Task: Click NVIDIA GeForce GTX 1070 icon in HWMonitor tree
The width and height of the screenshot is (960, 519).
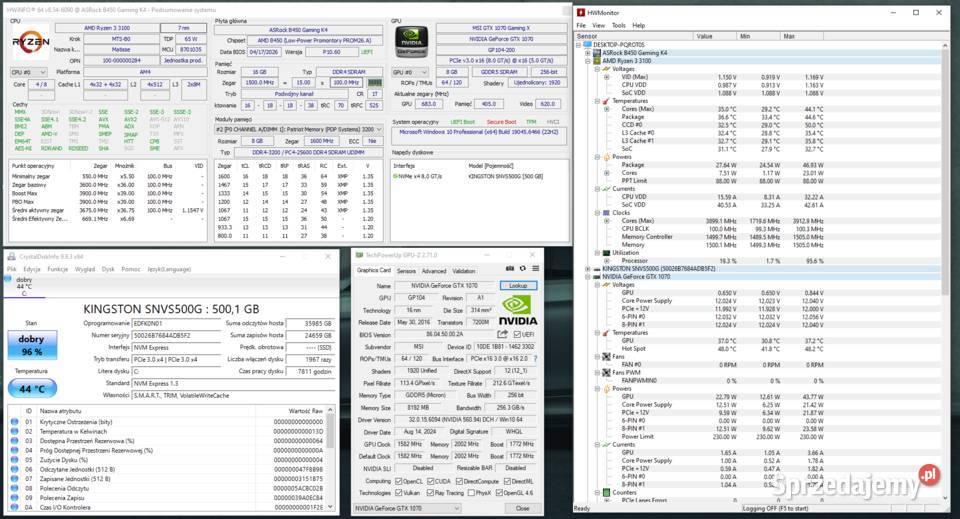Action: (x=598, y=277)
